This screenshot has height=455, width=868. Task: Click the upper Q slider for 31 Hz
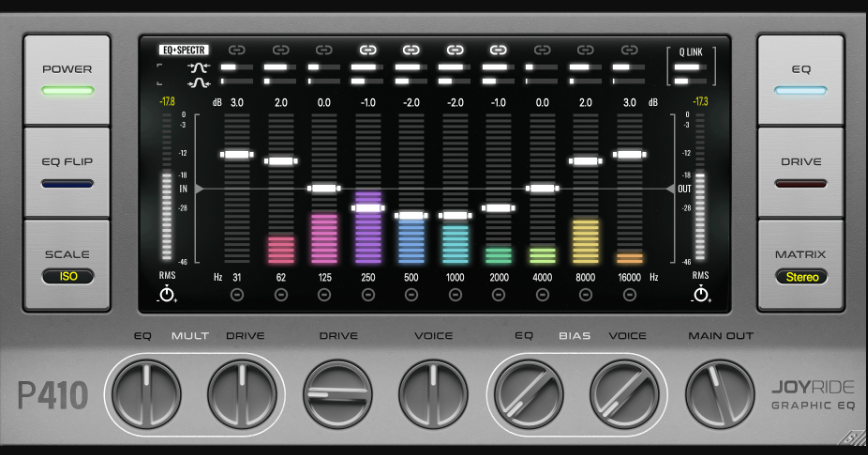coord(237,67)
